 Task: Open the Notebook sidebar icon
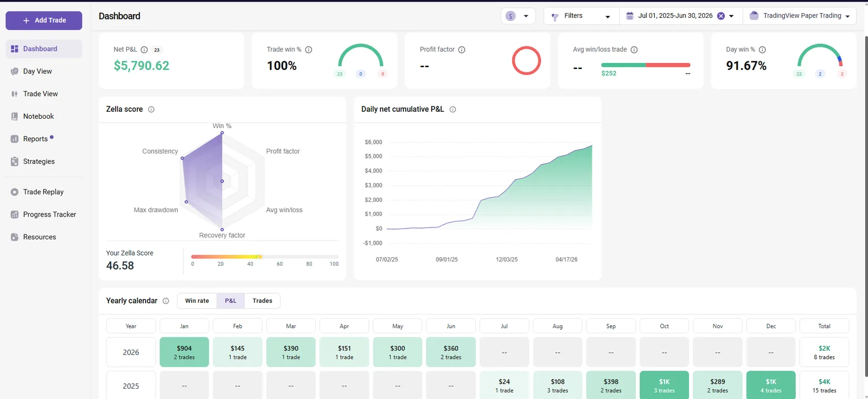(x=15, y=116)
